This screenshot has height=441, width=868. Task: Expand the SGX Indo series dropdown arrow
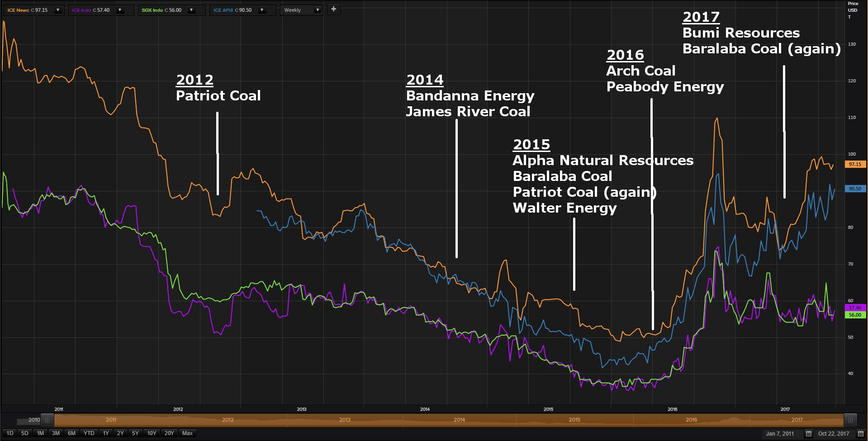[191, 10]
